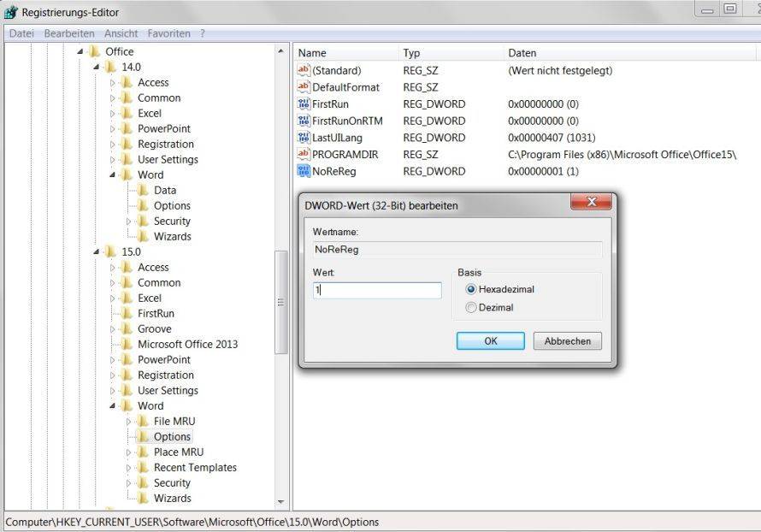Click into the Wert input field
Image resolution: width=761 pixels, height=532 pixels.
tap(377, 290)
